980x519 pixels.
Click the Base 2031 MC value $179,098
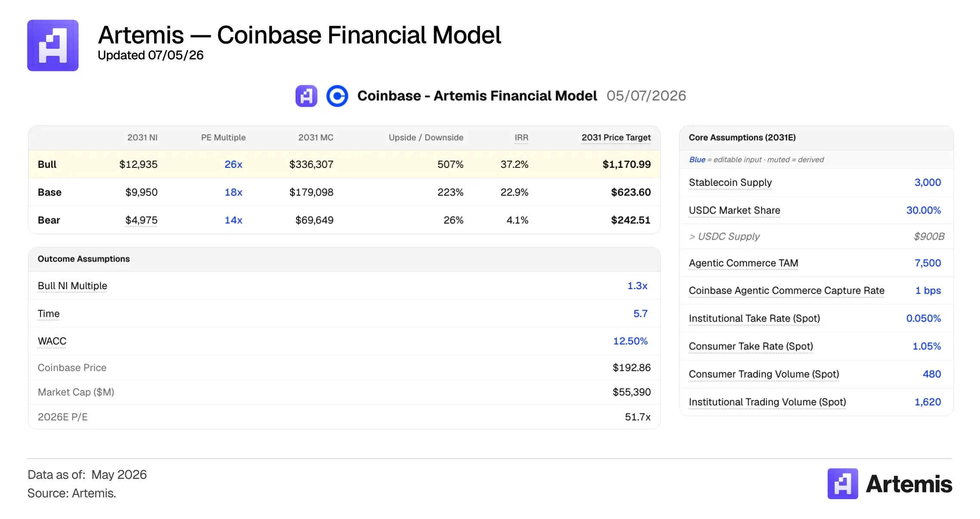point(311,192)
